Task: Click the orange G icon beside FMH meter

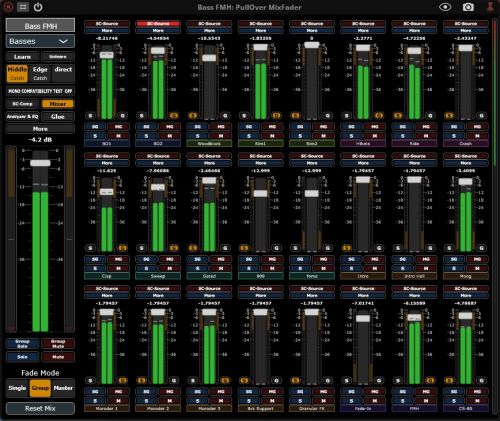Action: [x=430, y=380]
